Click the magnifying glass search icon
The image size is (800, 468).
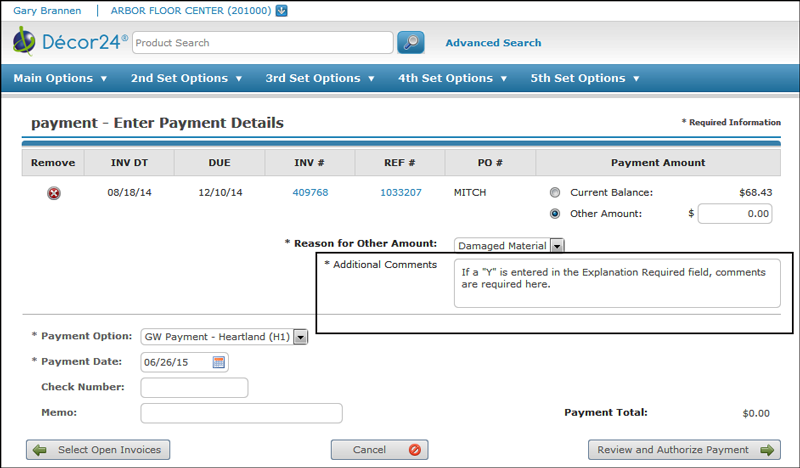coord(410,42)
